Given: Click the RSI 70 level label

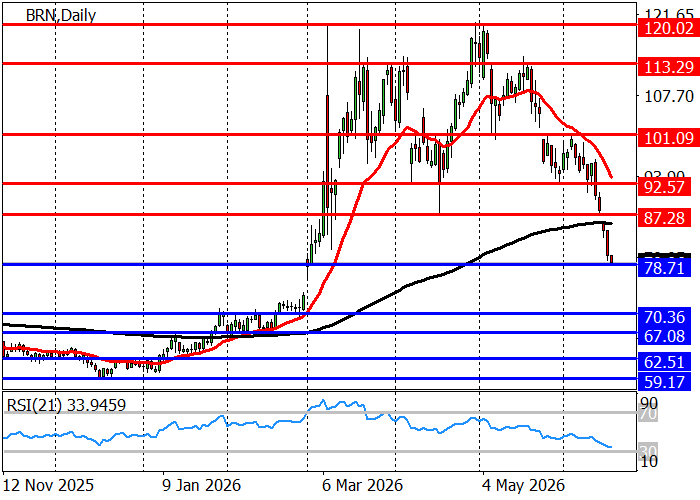Looking at the screenshot, I should pyautogui.click(x=649, y=415).
